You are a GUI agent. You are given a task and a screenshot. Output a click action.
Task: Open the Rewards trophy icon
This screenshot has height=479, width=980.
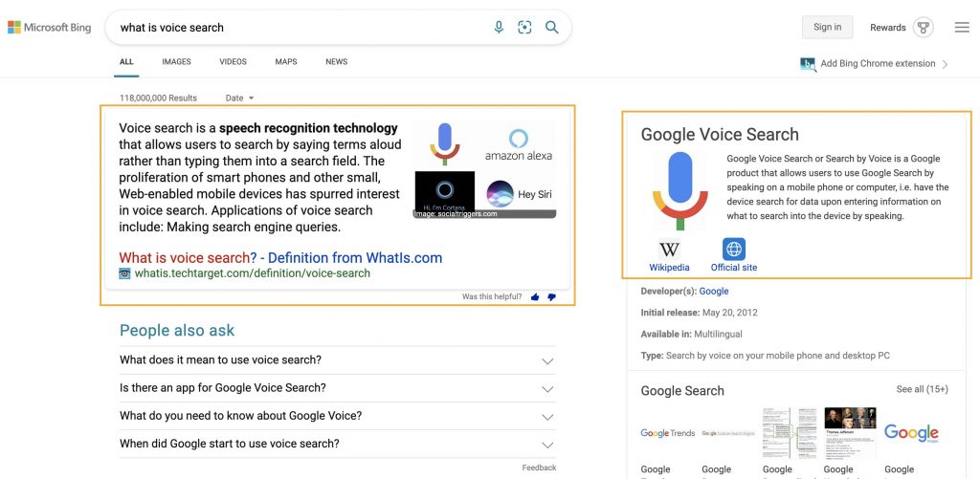click(924, 28)
